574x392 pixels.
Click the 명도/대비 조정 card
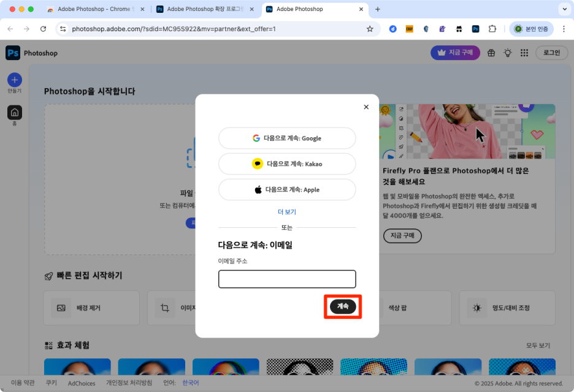507,308
